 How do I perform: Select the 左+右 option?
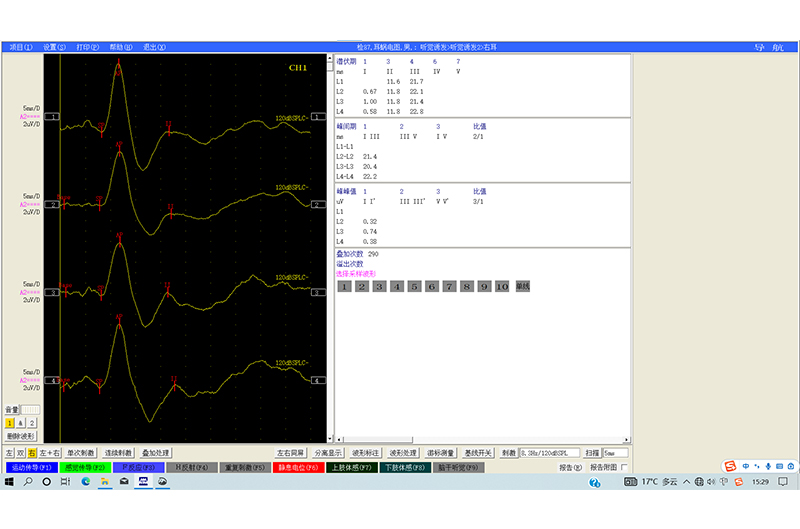(49, 453)
